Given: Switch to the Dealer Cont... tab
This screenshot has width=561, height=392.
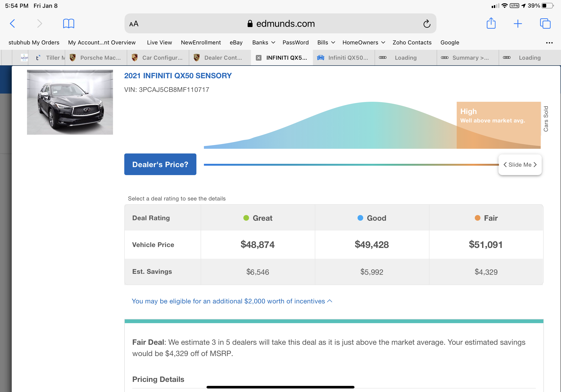Looking at the screenshot, I should click(220, 58).
